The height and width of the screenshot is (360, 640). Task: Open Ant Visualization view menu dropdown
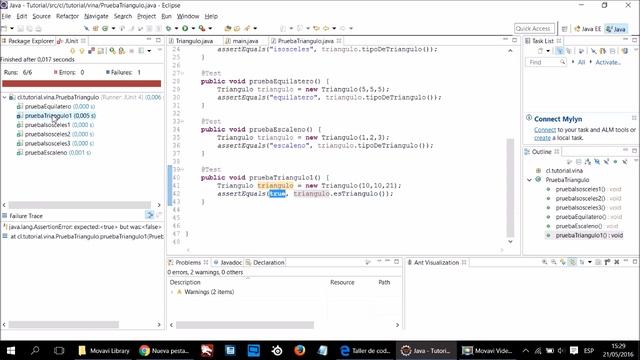590,262
